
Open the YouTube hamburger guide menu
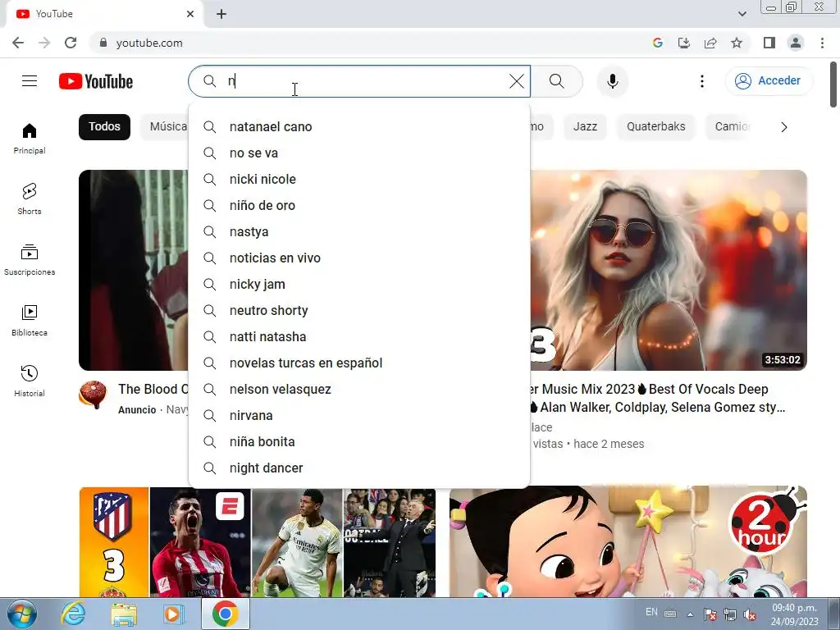30,81
